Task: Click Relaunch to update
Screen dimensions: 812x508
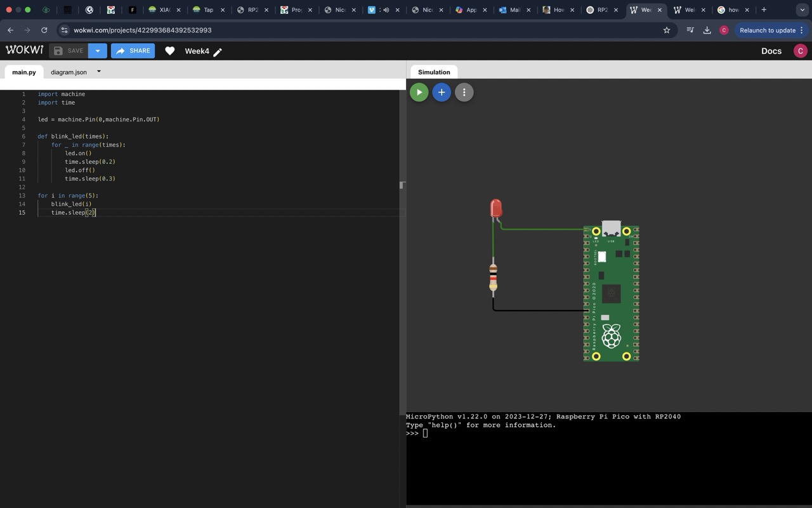Action: 771,30
